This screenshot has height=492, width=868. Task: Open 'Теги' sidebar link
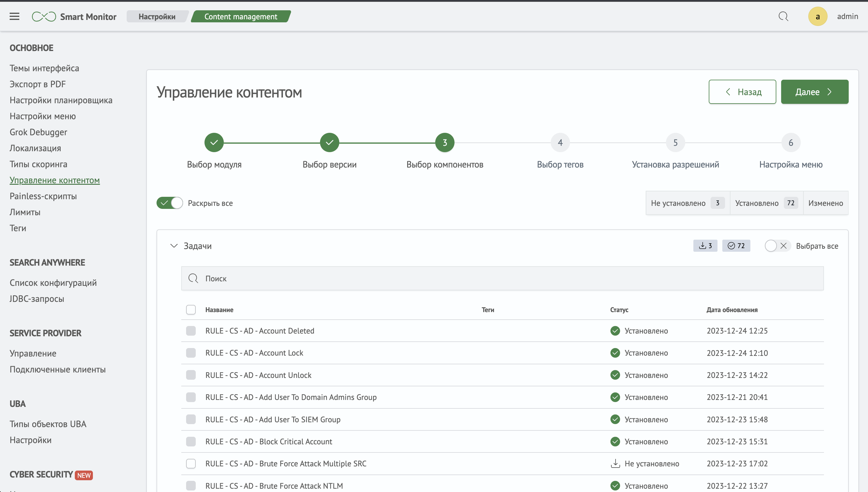(x=18, y=228)
